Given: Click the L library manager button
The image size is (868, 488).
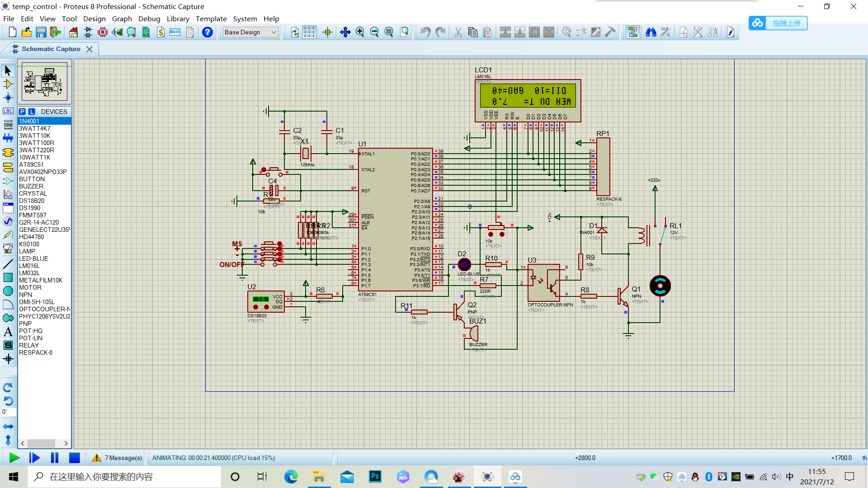Looking at the screenshot, I should pos(32,112).
